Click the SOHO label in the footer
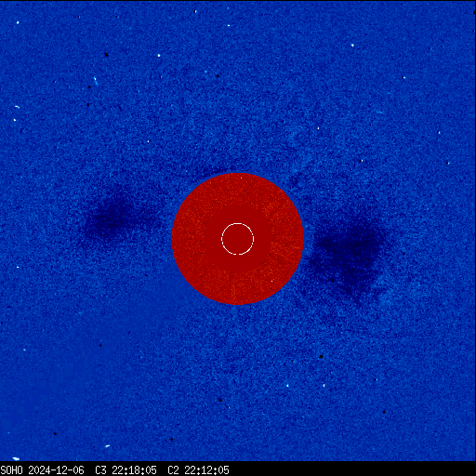 [11, 470]
